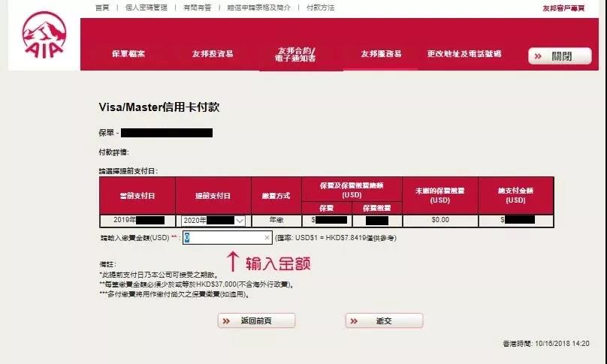Switch to the 友邦投資易 tab
Screen dimensions: 607x364
pos(213,54)
